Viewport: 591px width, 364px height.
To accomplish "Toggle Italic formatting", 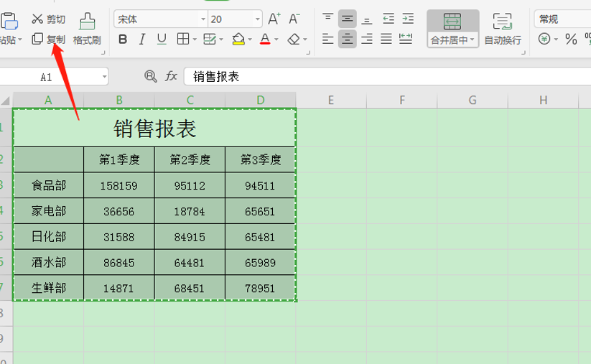I will [x=142, y=39].
